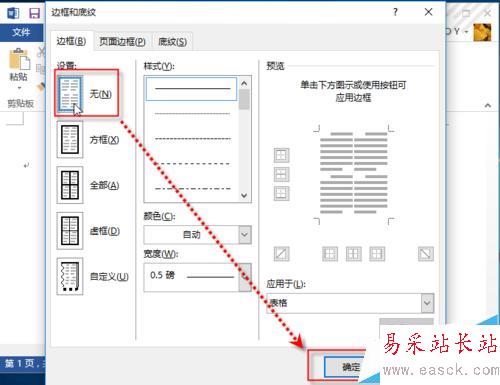Select the long dashed line style
Screen dimensions: 500x385
(x=192, y=164)
